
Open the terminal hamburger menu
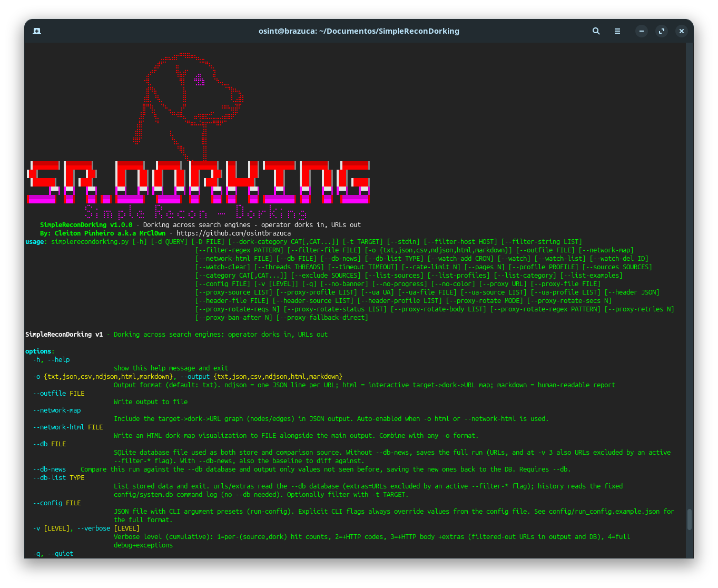(617, 31)
